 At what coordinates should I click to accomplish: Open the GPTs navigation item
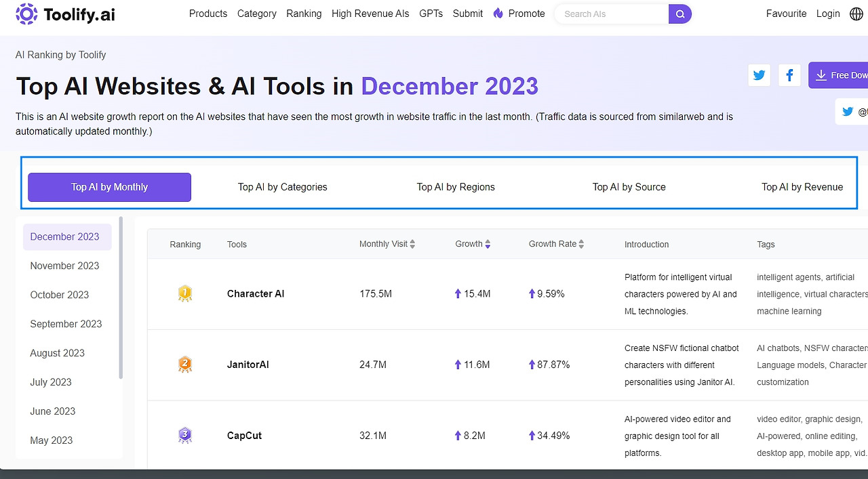coord(431,14)
